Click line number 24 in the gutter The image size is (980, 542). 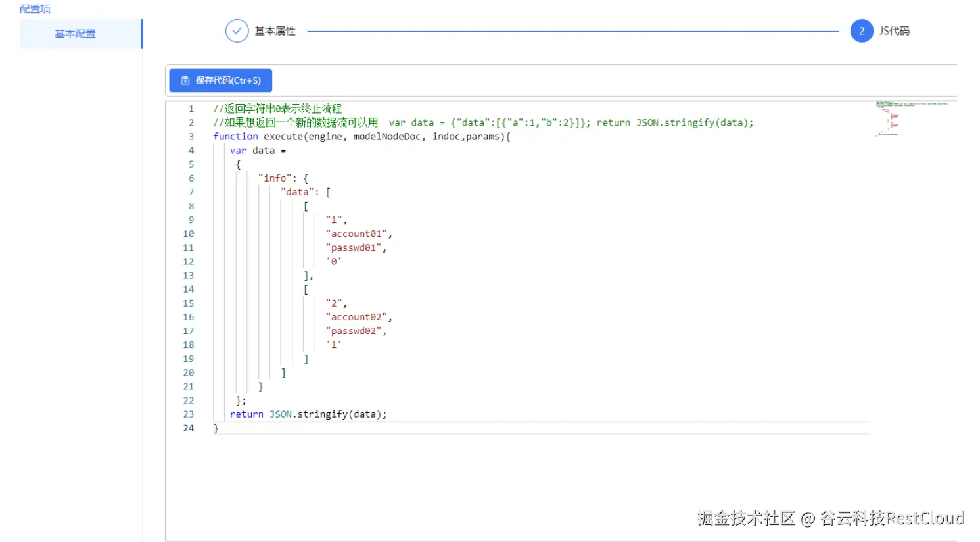point(189,428)
